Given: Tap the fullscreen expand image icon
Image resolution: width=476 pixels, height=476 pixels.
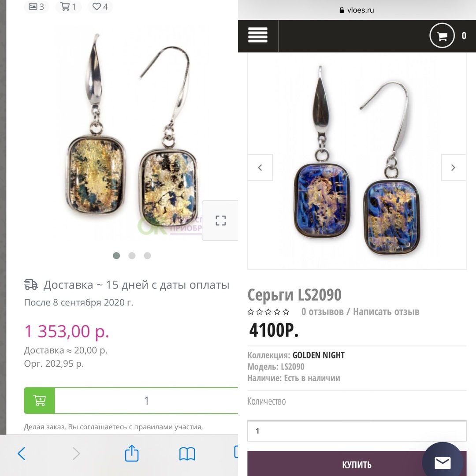Looking at the screenshot, I should click(220, 220).
